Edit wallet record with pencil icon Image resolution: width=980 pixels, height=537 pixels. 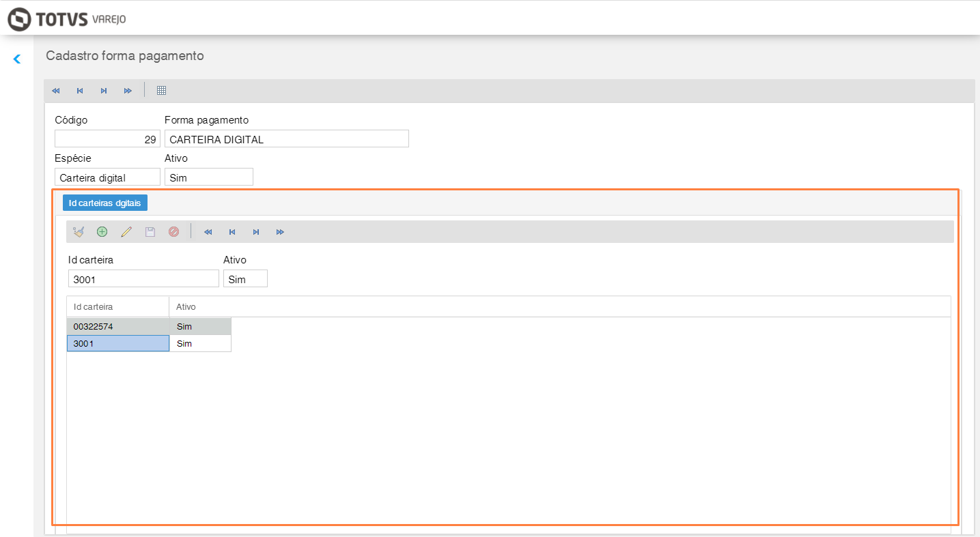pos(126,232)
